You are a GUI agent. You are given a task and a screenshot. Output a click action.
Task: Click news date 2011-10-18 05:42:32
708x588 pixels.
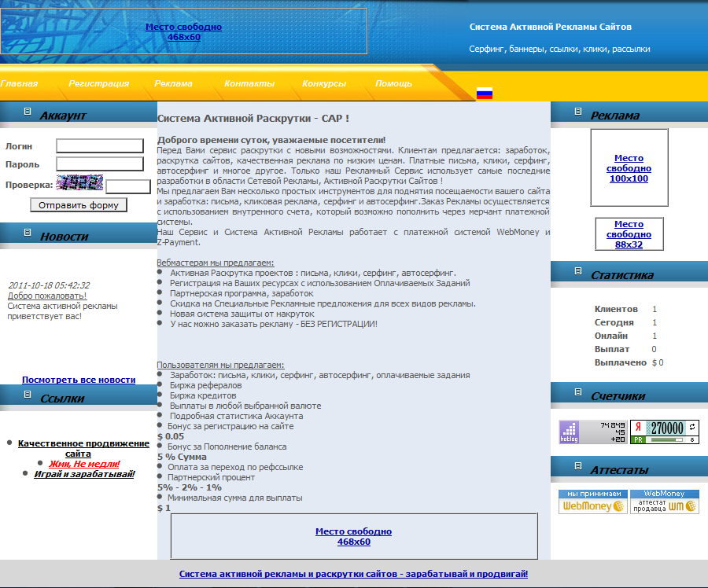click(49, 285)
